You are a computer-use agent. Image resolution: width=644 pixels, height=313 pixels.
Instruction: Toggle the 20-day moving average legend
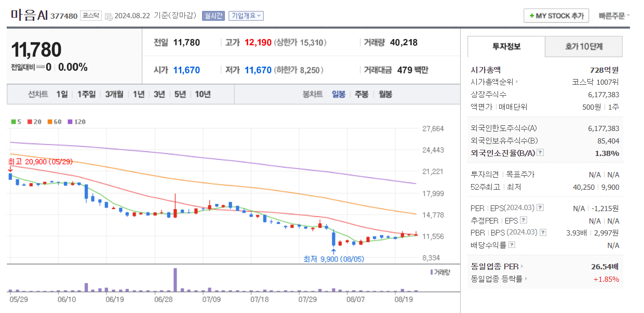click(30, 121)
